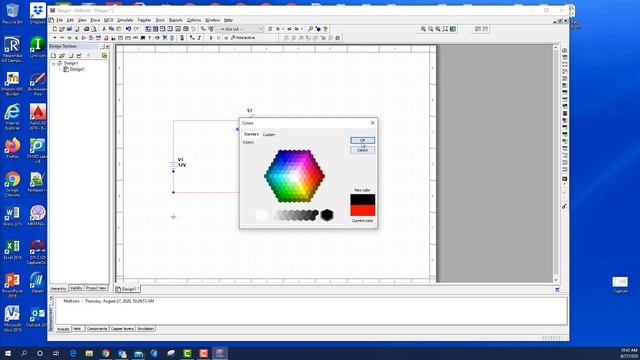This screenshot has height=360, width=640.
Task: Switch to the Project View tab
Action: [96, 288]
